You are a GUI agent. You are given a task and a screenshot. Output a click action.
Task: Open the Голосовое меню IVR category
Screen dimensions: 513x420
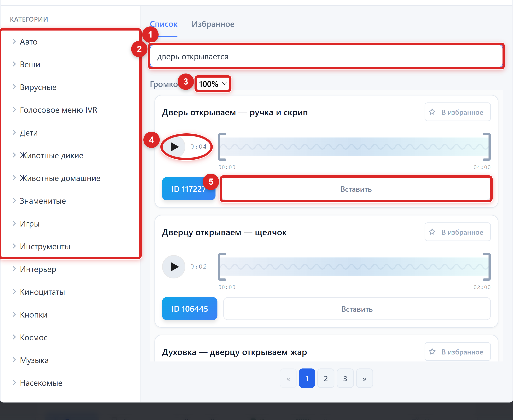[x=58, y=110]
